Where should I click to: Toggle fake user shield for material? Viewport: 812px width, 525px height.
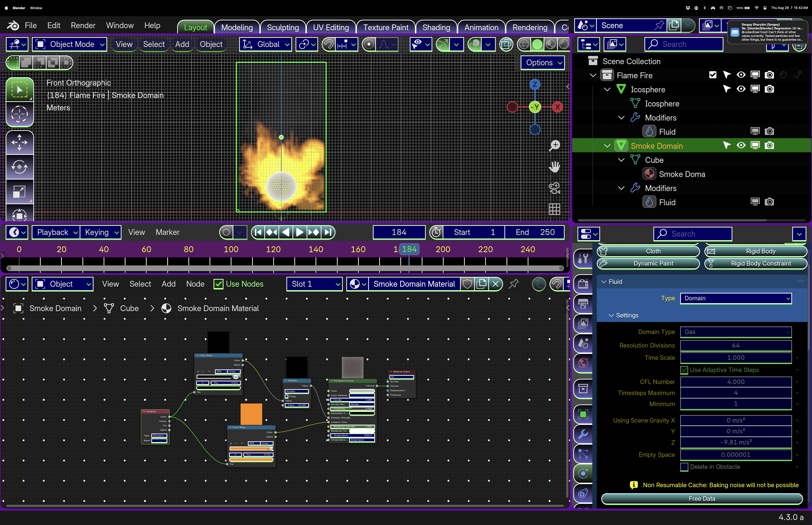(467, 284)
